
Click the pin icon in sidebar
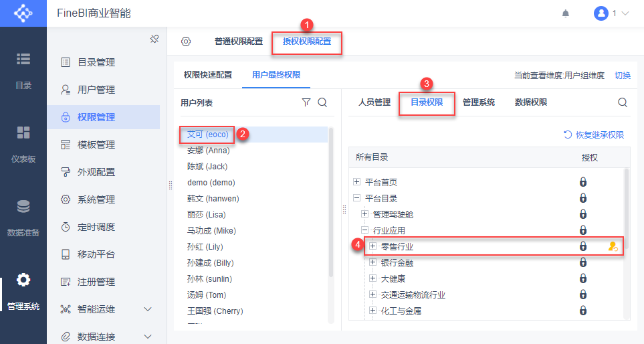click(154, 39)
